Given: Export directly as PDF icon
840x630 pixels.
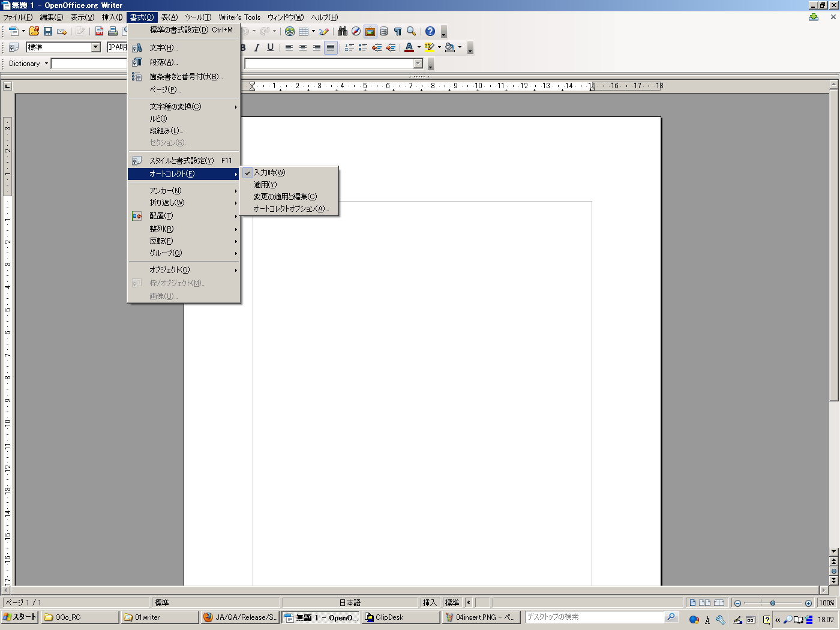Looking at the screenshot, I should (x=100, y=31).
